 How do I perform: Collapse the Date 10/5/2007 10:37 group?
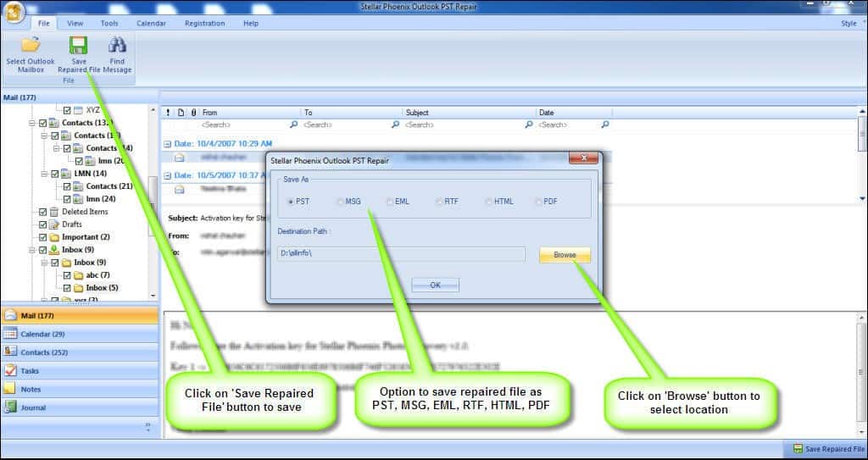pos(167,175)
